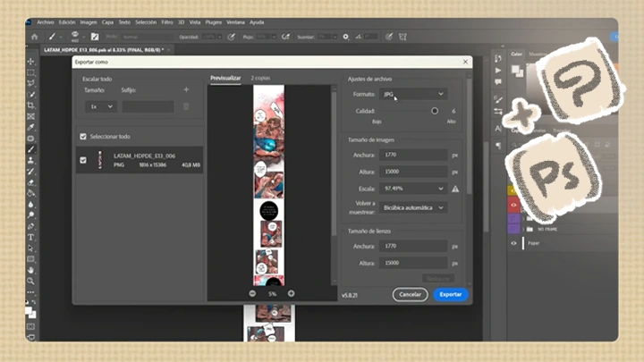
Task: Expand the NO FRAME layer group
Action: (x=523, y=229)
